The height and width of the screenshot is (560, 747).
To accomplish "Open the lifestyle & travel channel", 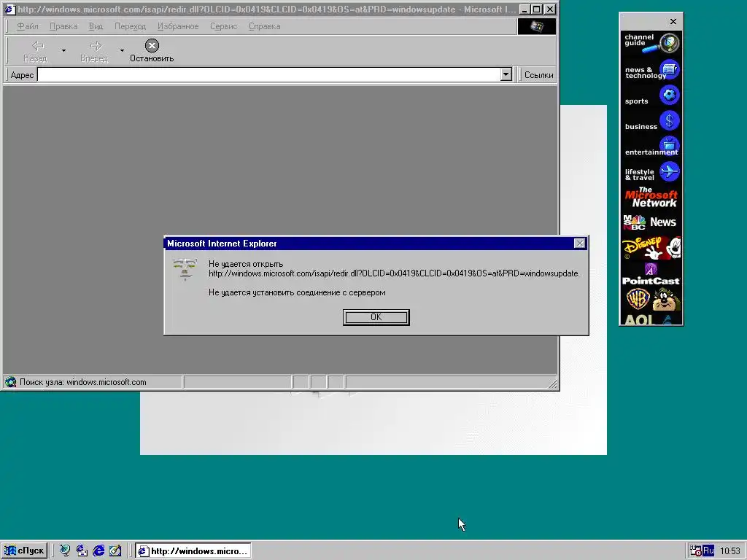I will pos(651,173).
